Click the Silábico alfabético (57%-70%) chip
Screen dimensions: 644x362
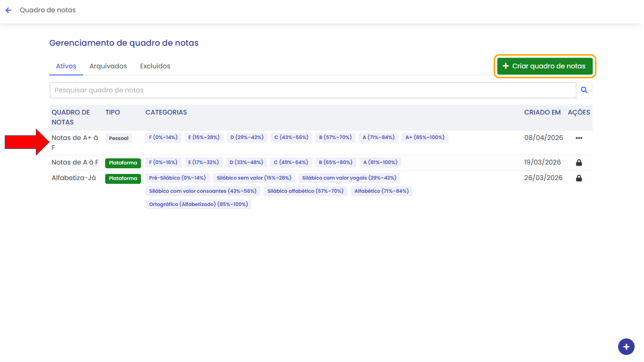(x=305, y=191)
